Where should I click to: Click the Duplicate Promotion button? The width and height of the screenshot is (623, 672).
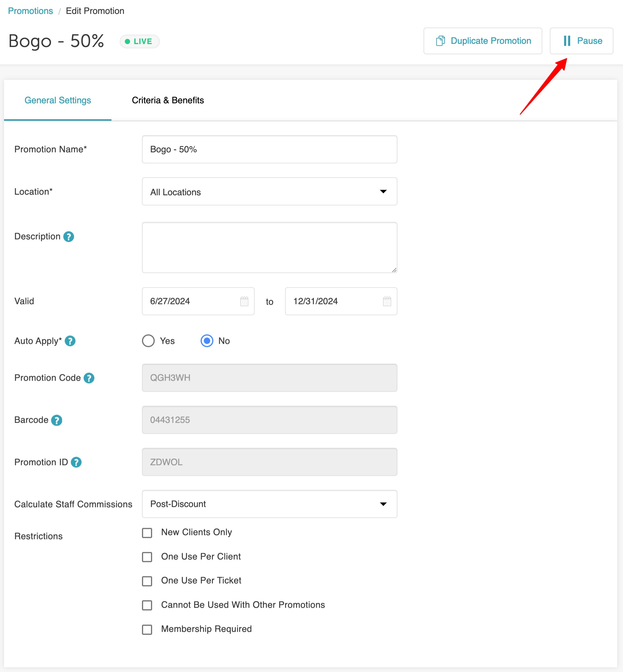[482, 41]
